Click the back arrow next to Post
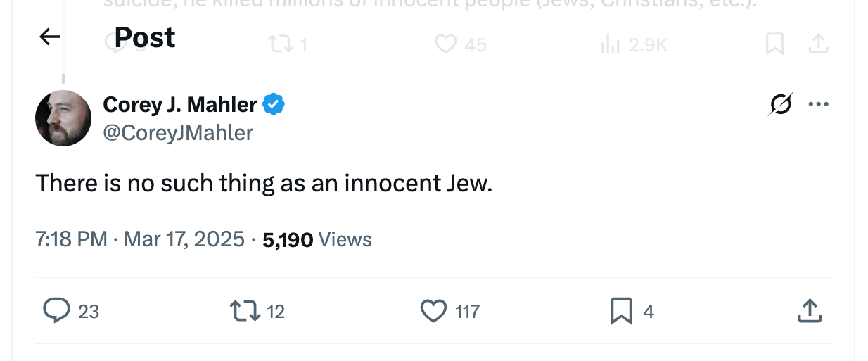 (49, 37)
